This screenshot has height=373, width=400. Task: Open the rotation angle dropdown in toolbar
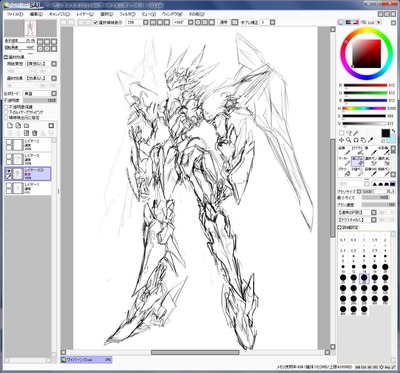pos(191,22)
